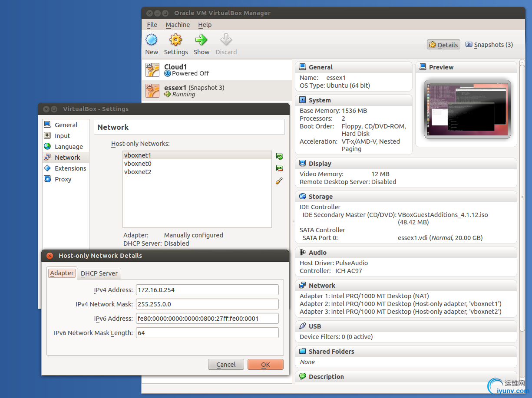Viewport: 532px width, 398px height.
Task: Click the Host Driver PulseAudio text
Action: tap(334, 263)
